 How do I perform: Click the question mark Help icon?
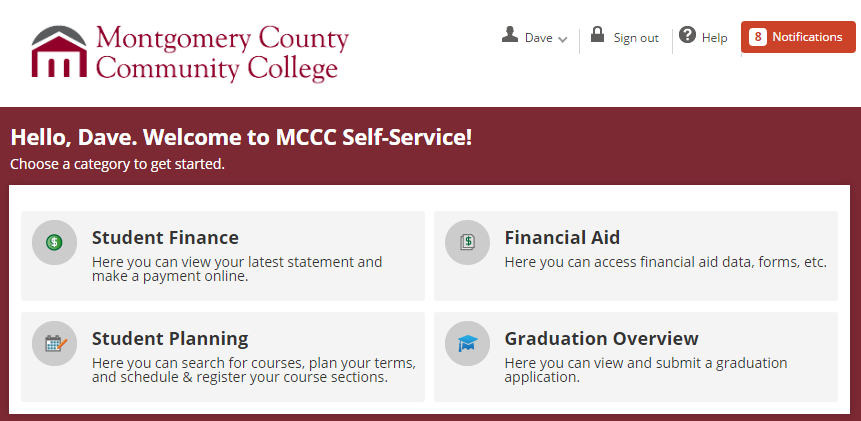coord(687,35)
